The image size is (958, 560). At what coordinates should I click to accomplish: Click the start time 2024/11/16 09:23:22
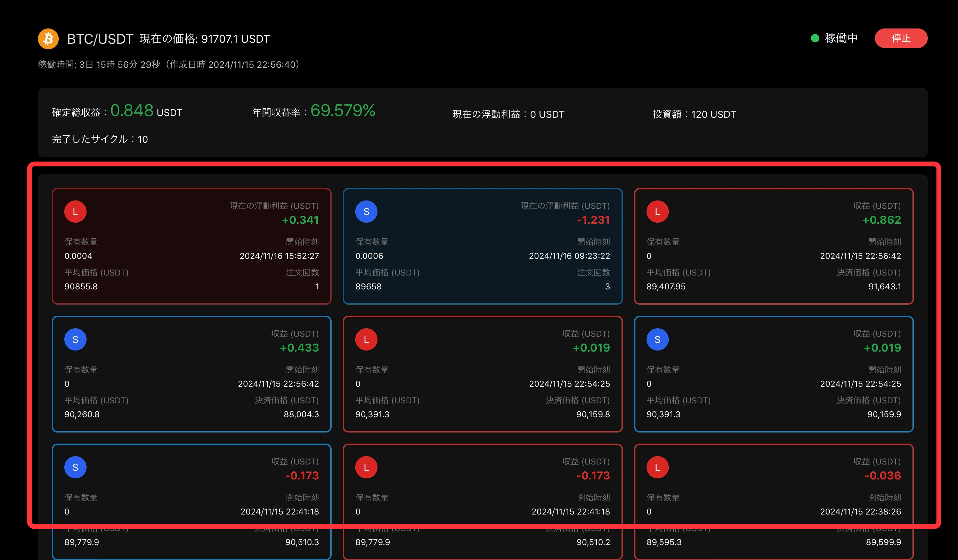pyautogui.click(x=569, y=256)
